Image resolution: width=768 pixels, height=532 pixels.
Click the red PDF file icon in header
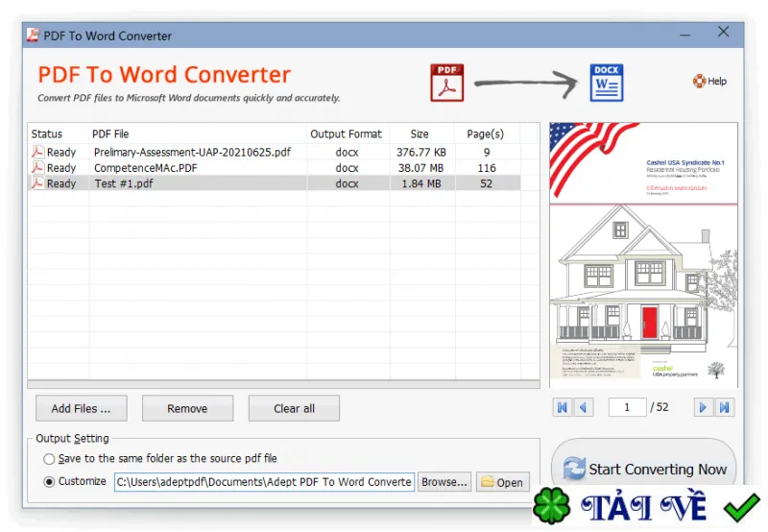point(446,83)
